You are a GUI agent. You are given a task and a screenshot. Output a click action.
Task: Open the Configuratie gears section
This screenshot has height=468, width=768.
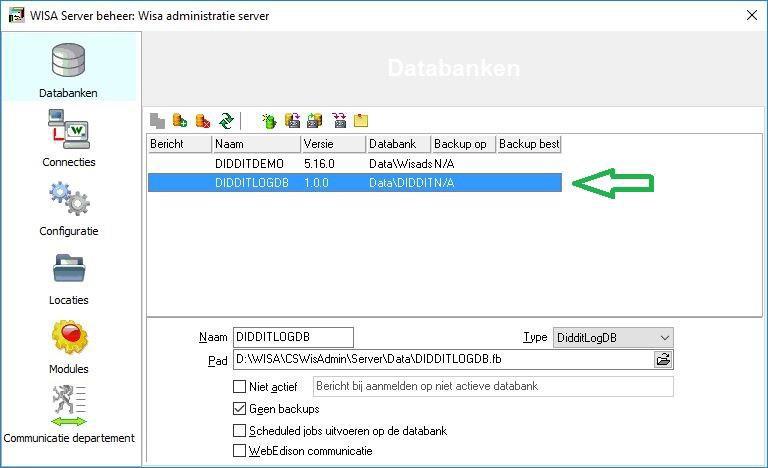pos(69,208)
